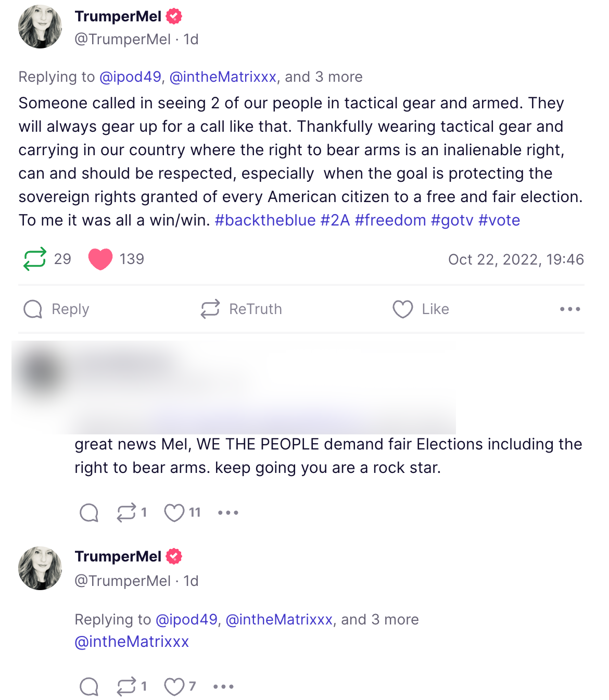
Task: Click the green ReTruth count icon
Action: pyautogui.click(x=35, y=259)
